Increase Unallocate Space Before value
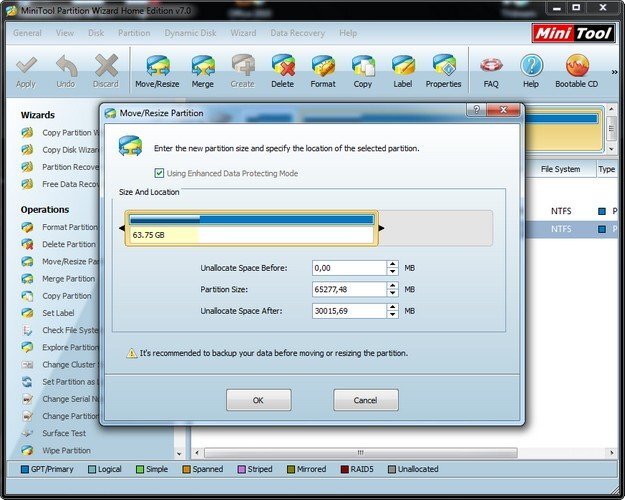The height and width of the screenshot is (500, 625). click(x=393, y=264)
